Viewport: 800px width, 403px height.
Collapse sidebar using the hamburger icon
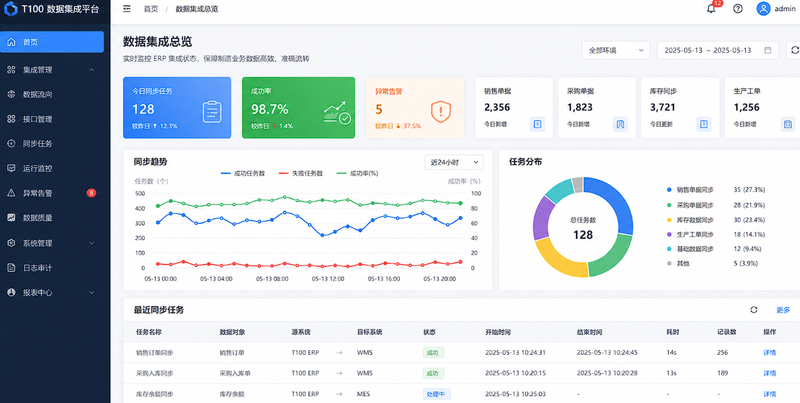pos(127,9)
